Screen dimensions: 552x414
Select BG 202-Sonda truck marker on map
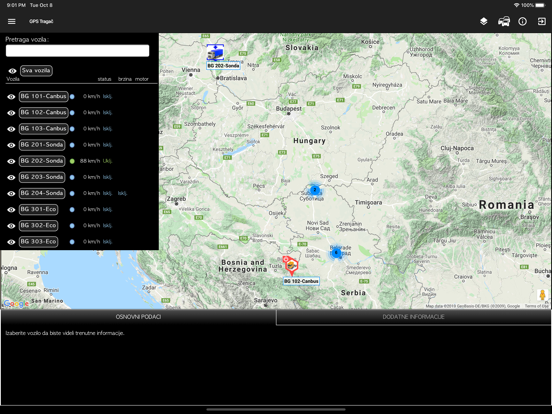pos(215,52)
